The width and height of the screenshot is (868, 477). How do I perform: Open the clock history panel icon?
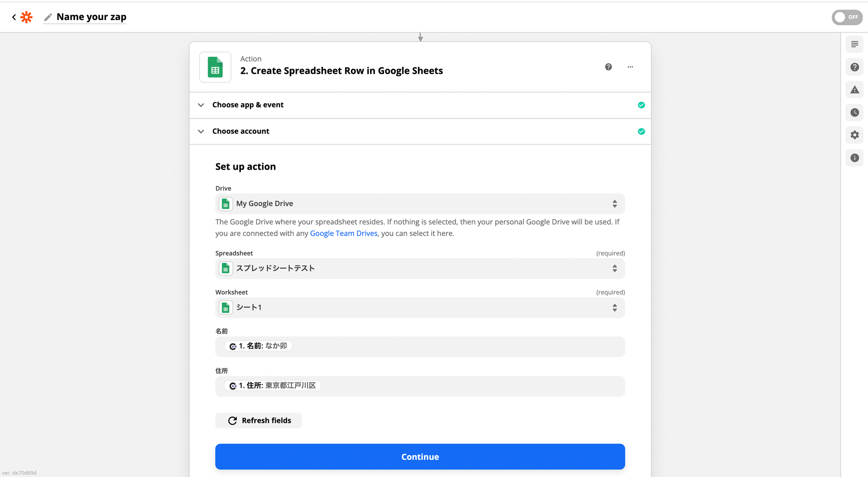pos(855,112)
